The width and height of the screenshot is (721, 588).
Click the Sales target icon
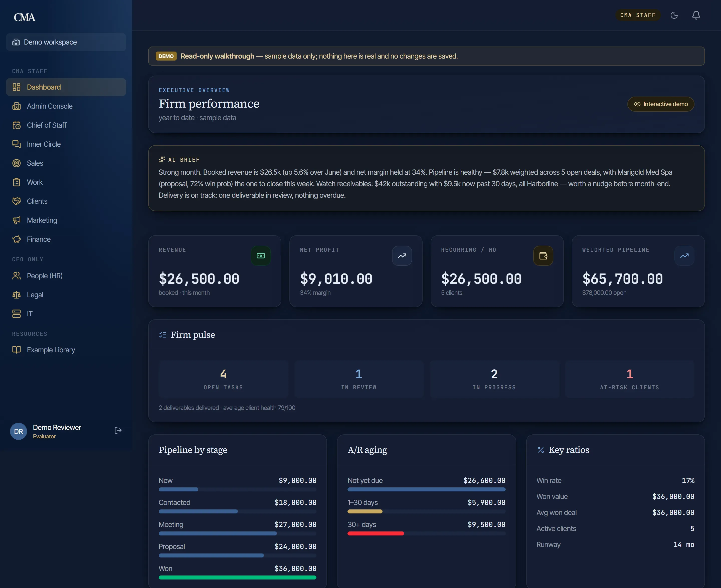tap(16, 163)
